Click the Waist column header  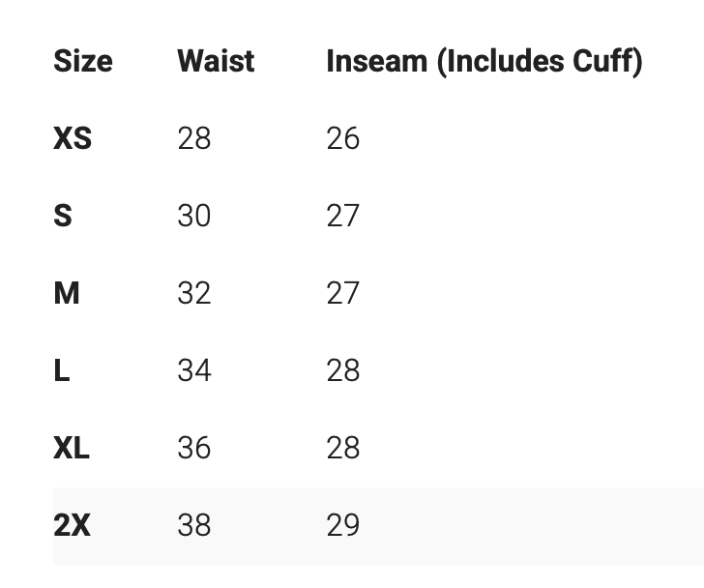216,61
